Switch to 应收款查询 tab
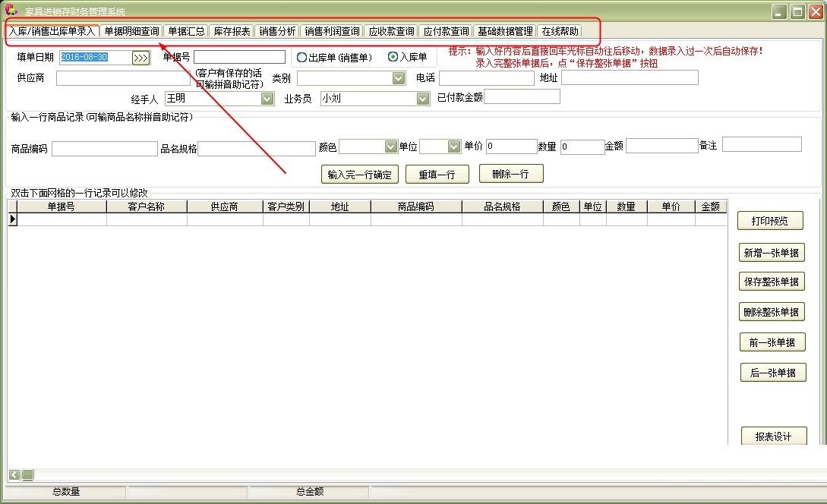The image size is (827, 504). 391,31
